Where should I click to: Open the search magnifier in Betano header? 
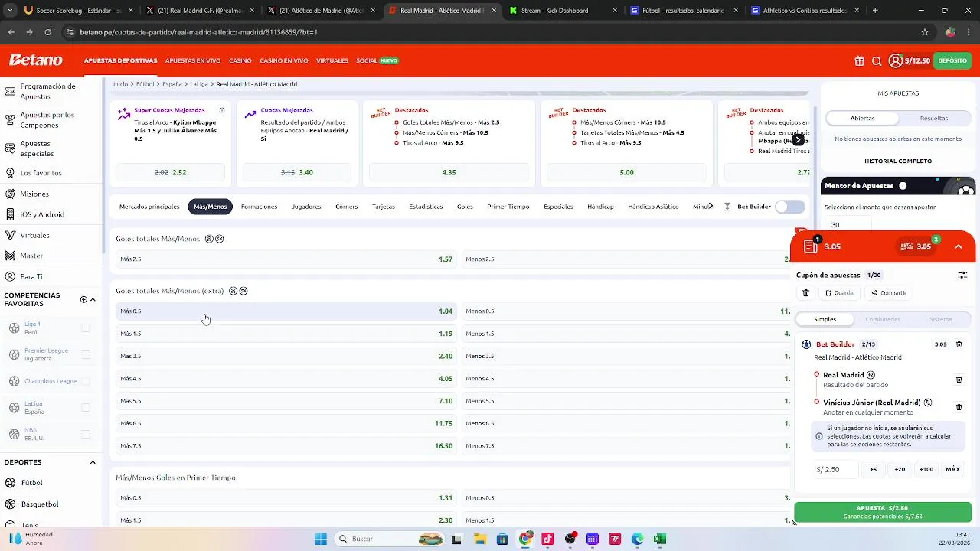[877, 60]
